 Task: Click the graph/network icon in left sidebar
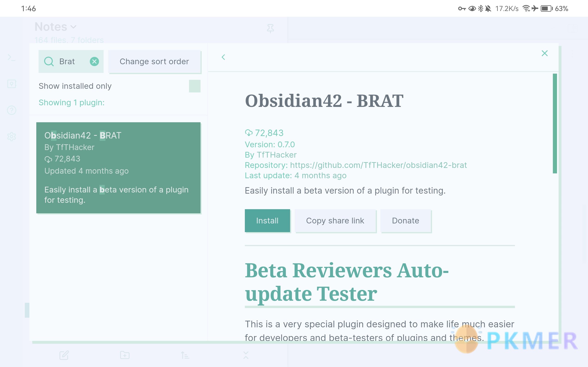[x=11, y=83]
